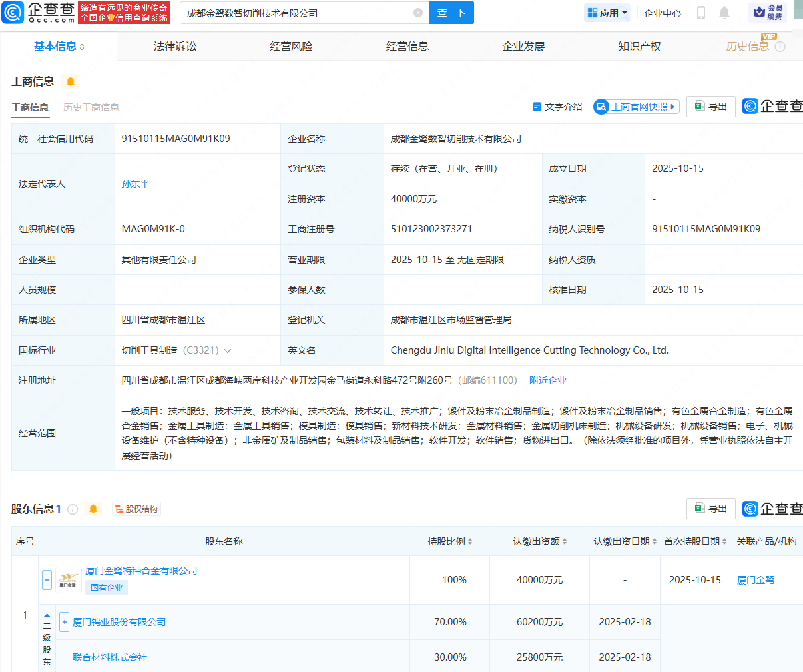
Task: Click the 查一下 search button
Action: (x=451, y=13)
